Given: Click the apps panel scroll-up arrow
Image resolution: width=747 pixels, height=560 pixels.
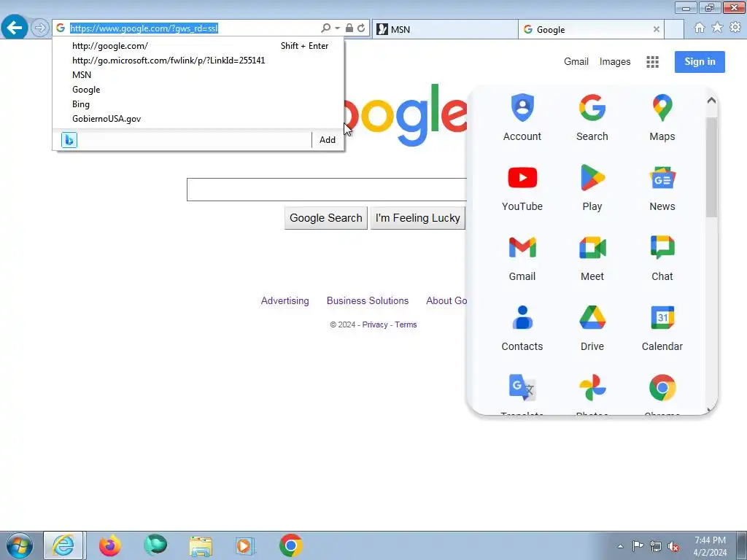Looking at the screenshot, I should coord(711,101).
